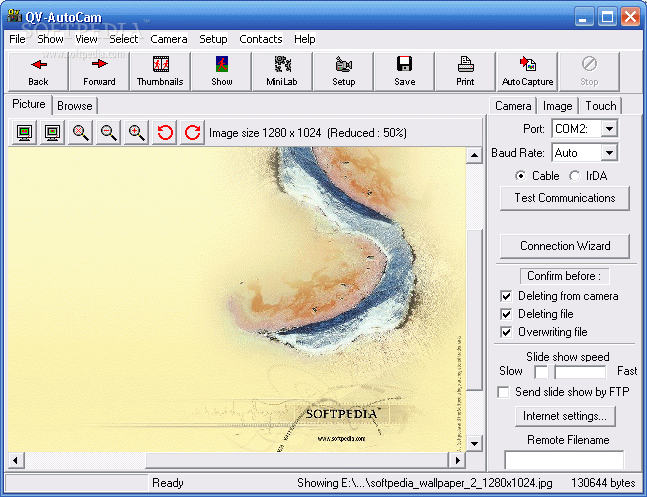Print the image using the Print icon

465,71
